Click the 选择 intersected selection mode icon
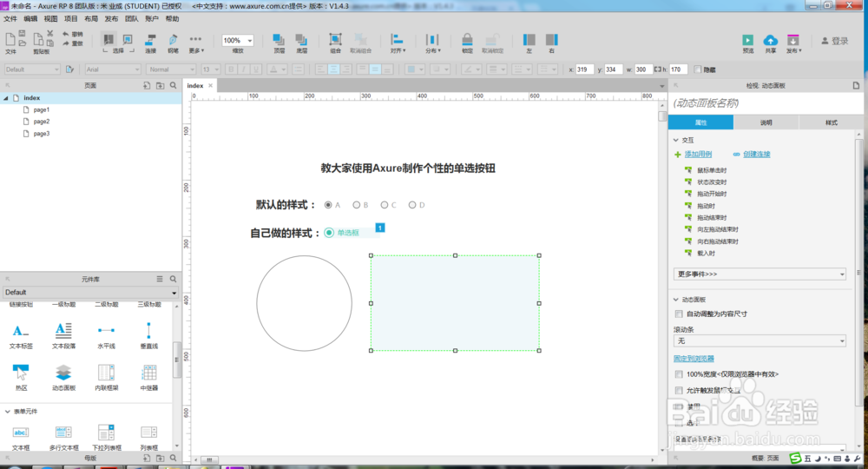 [108, 39]
